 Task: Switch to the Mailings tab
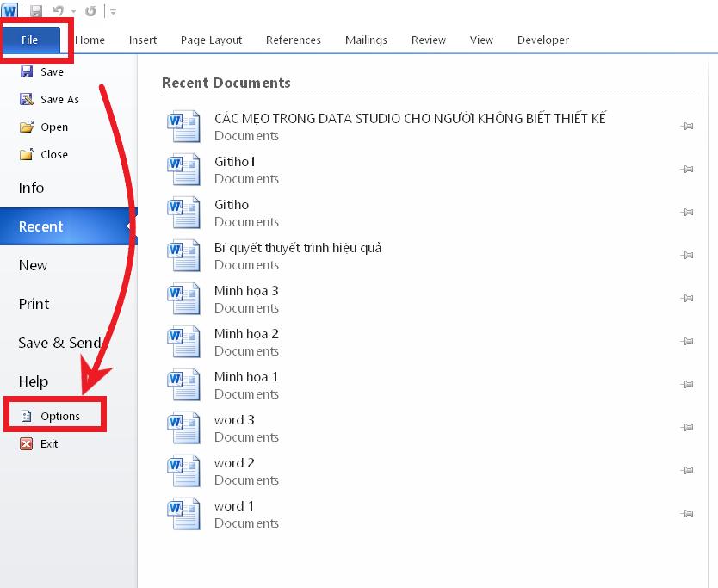click(366, 40)
